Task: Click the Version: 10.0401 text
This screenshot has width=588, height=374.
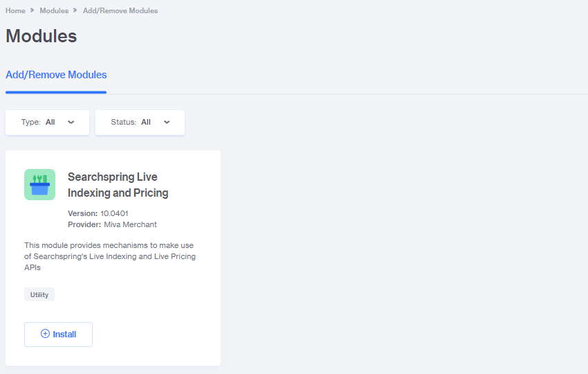Action: click(98, 213)
